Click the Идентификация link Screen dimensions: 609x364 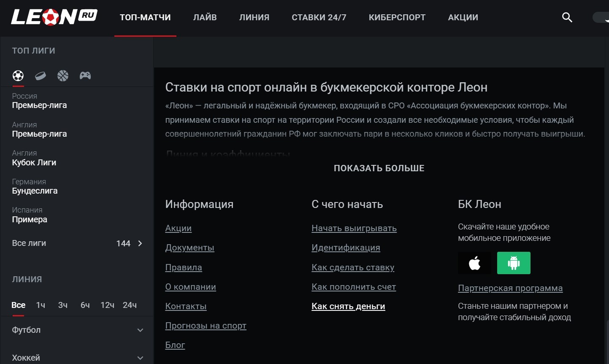[x=346, y=248]
